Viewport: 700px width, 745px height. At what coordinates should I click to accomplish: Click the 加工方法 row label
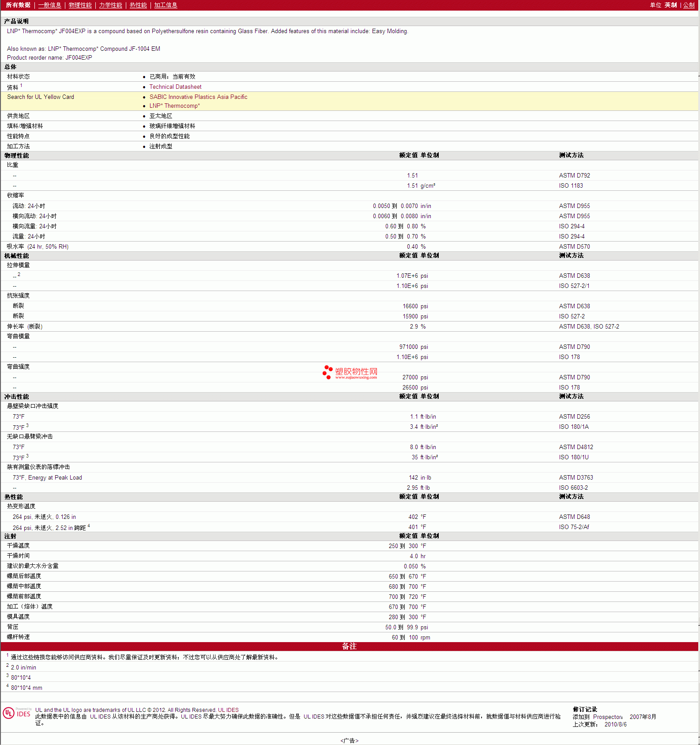tap(18, 147)
